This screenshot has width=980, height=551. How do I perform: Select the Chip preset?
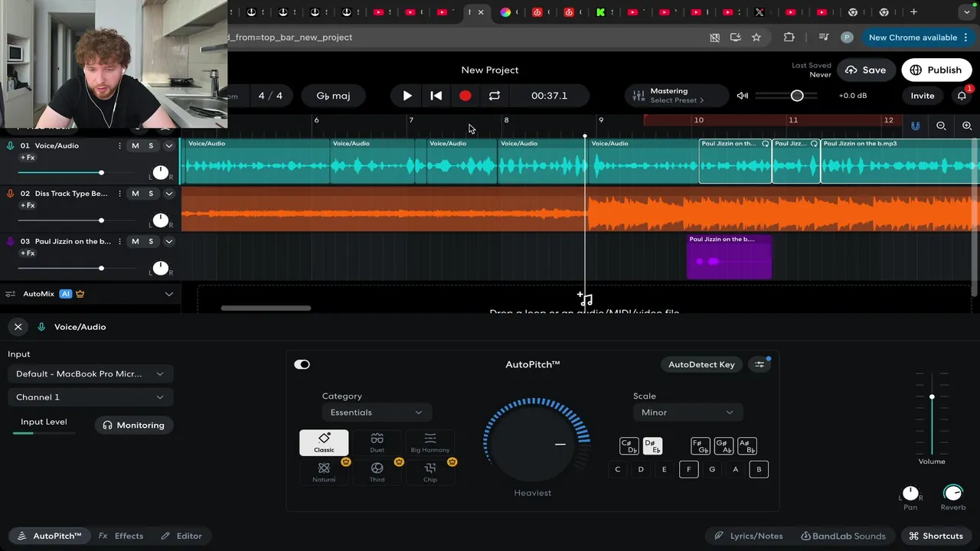point(430,472)
